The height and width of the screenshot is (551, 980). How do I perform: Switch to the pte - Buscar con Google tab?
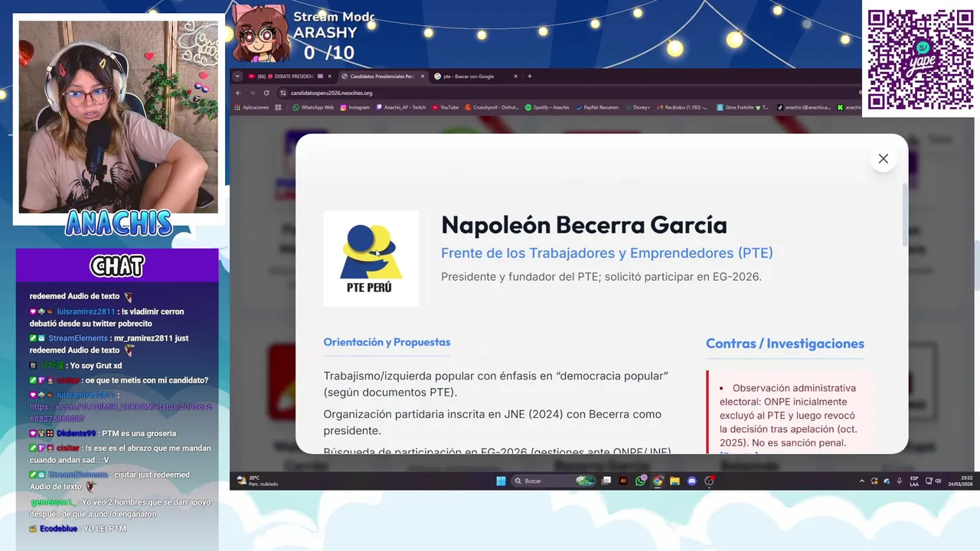tap(475, 77)
